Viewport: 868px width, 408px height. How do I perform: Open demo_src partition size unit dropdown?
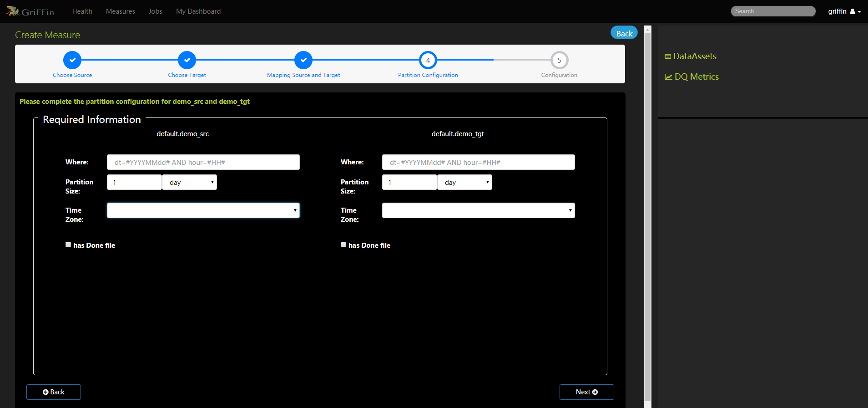190,182
